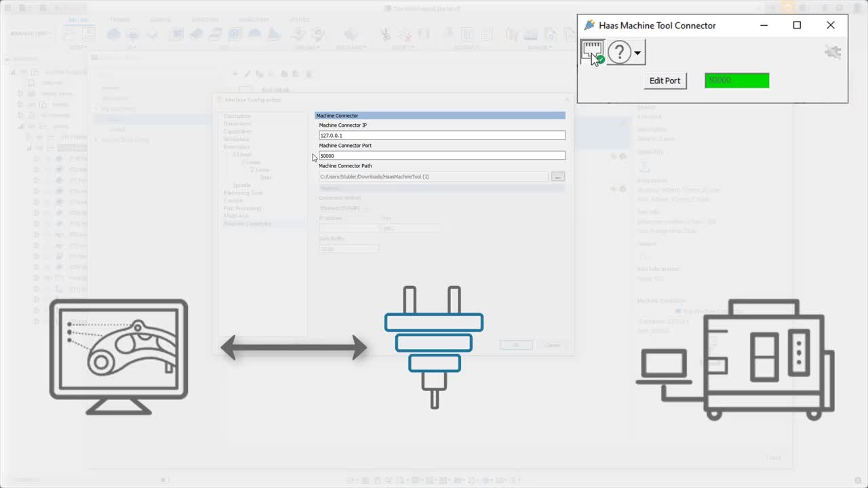Select Capabilities in Machine Configuration tree
This screenshot has height=488, width=868.
pyautogui.click(x=238, y=131)
